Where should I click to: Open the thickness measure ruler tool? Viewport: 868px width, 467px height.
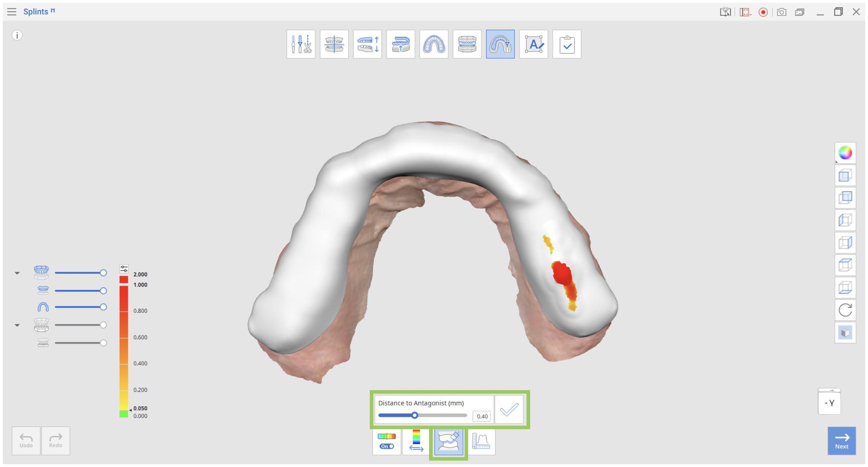(x=481, y=442)
